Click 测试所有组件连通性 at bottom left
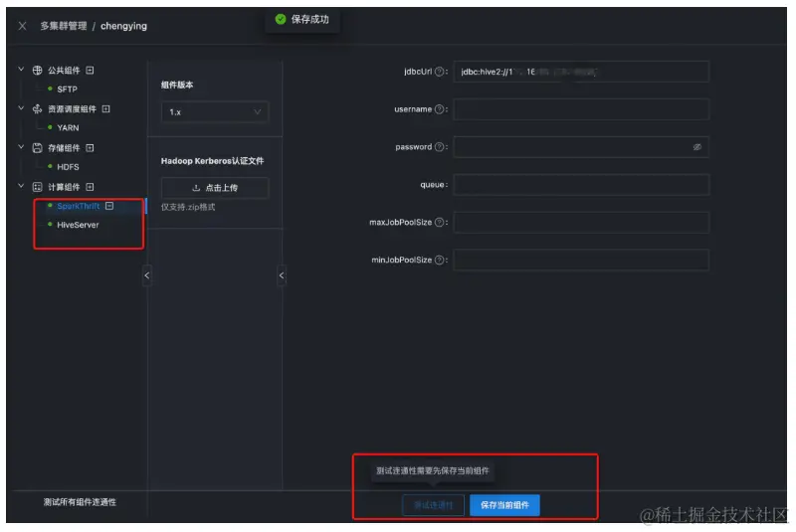This screenshot has height=532, width=796. pyautogui.click(x=80, y=502)
